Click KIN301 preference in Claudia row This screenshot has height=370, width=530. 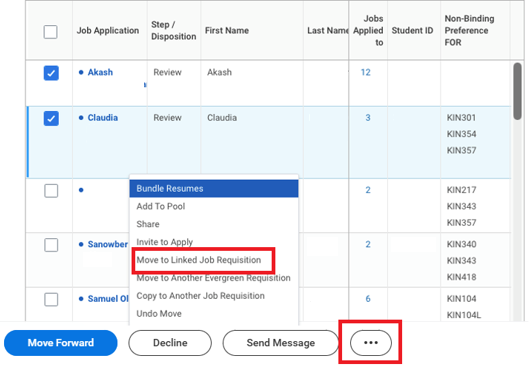pyautogui.click(x=461, y=118)
